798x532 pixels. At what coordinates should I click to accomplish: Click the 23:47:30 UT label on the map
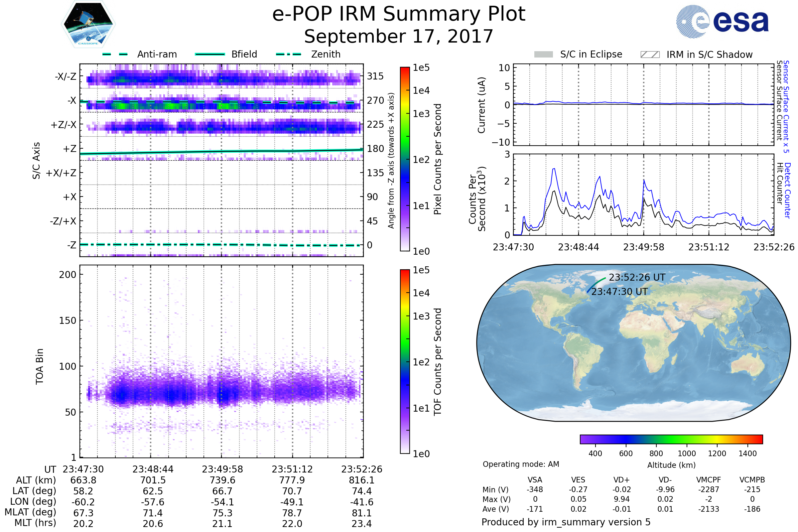point(619,292)
